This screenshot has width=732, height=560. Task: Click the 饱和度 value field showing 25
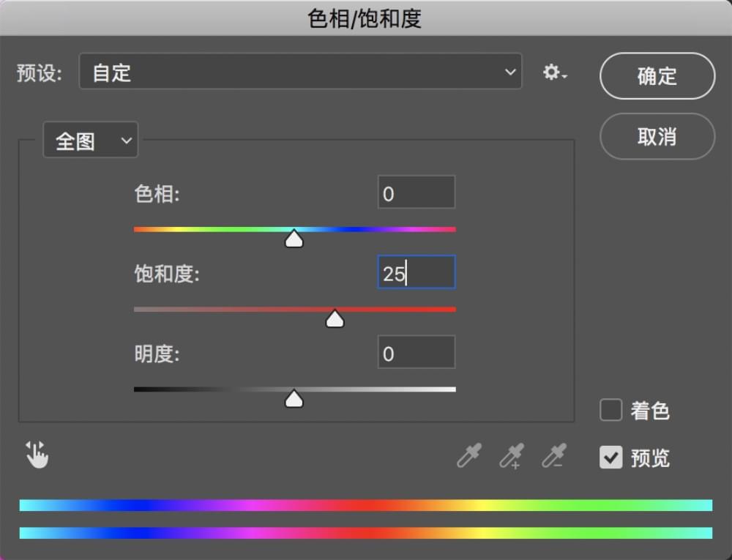pyautogui.click(x=416, y=273)
